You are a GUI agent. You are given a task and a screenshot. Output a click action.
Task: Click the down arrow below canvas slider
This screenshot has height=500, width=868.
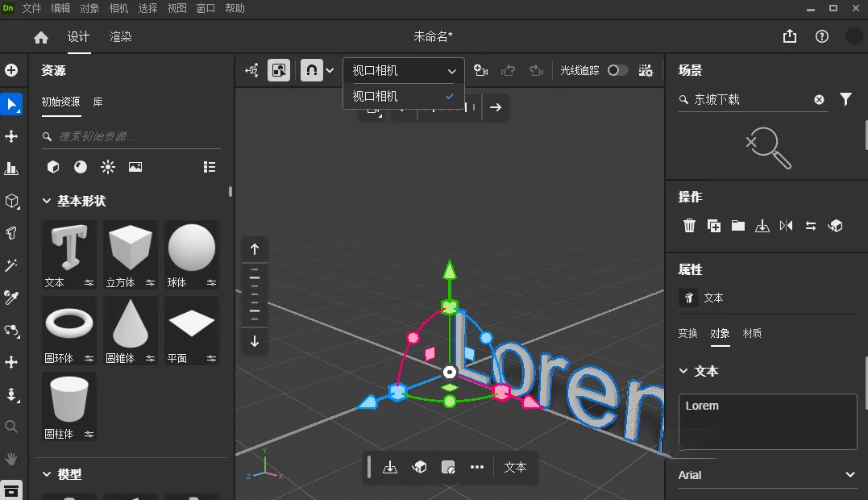[x=255, y=342]
